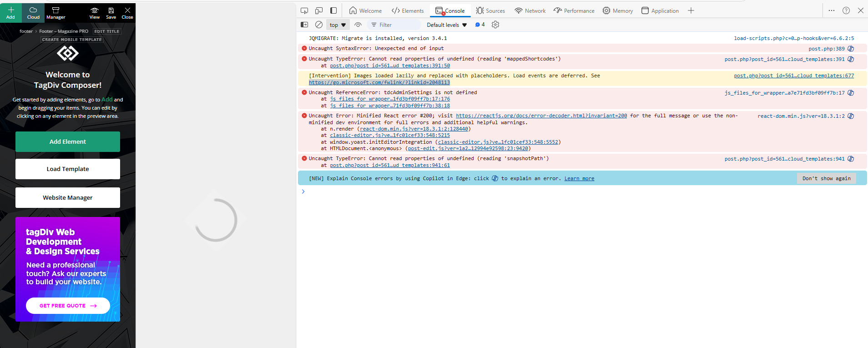Open classic-editor.js 548:5215 stack link

(390, 135)
